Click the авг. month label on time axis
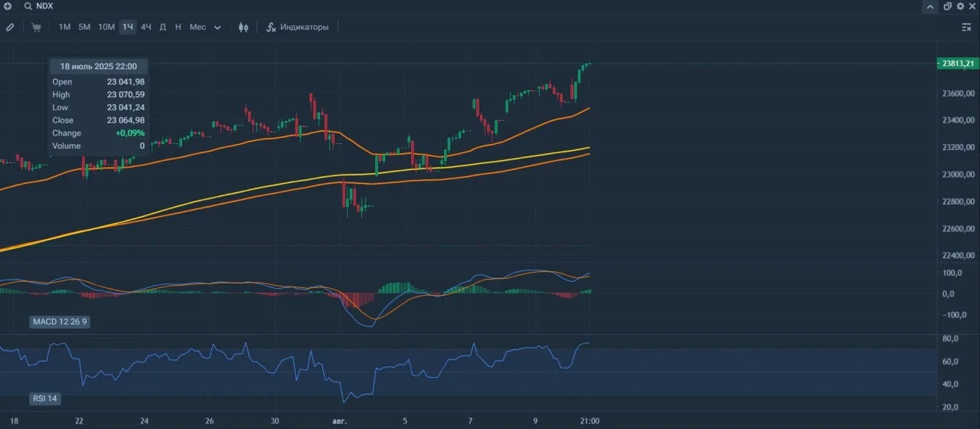The height and width of the screenshot is (429, 980). pos(338,421)
